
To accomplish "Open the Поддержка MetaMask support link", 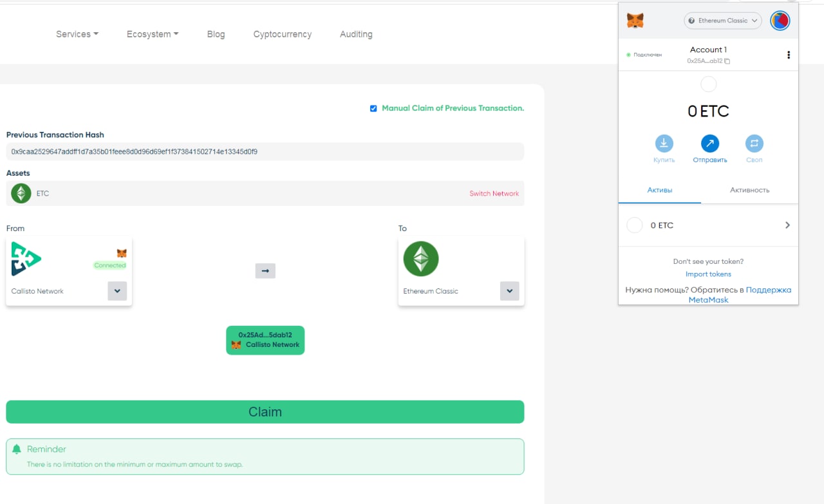I will [740, 295].
